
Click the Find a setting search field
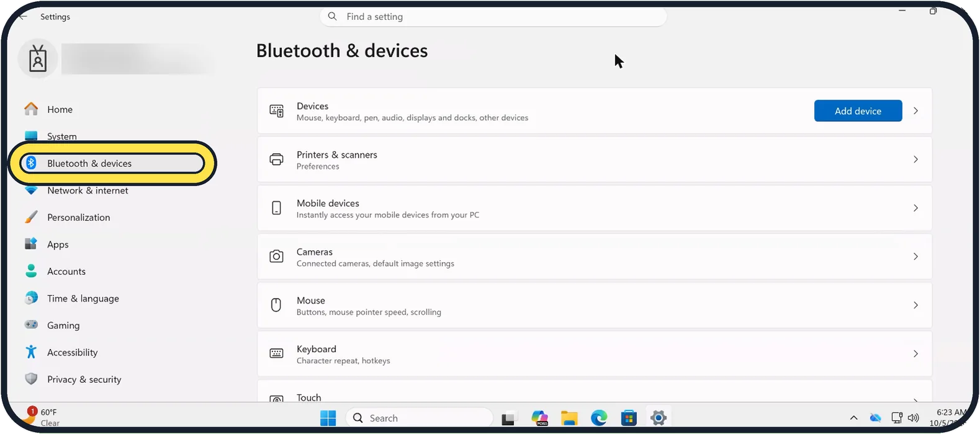click(493, 17)
